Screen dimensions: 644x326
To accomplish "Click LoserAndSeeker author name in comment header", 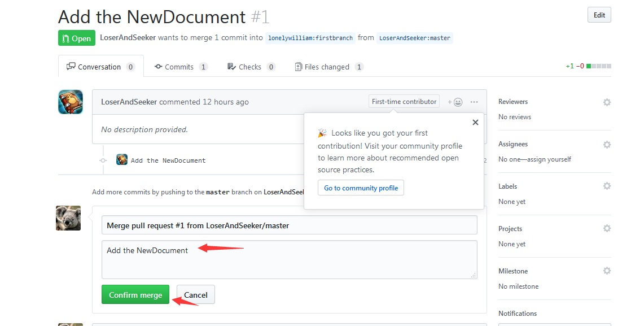I will [129, 102].
